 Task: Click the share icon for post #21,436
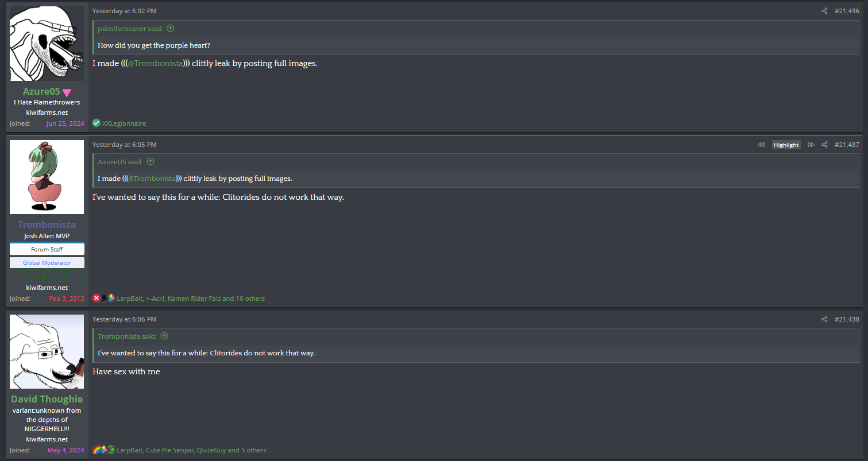point(824,11)
